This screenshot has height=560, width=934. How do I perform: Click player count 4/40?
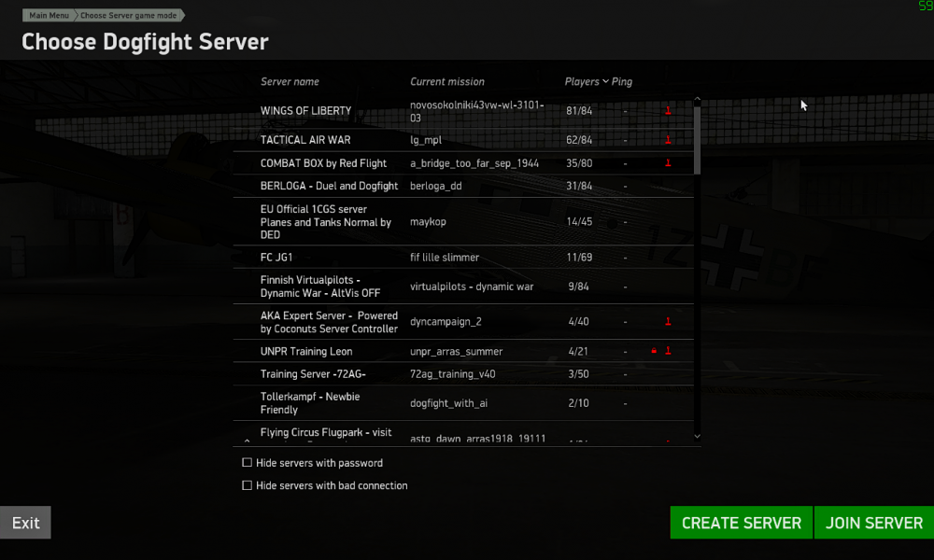(578, 321)
